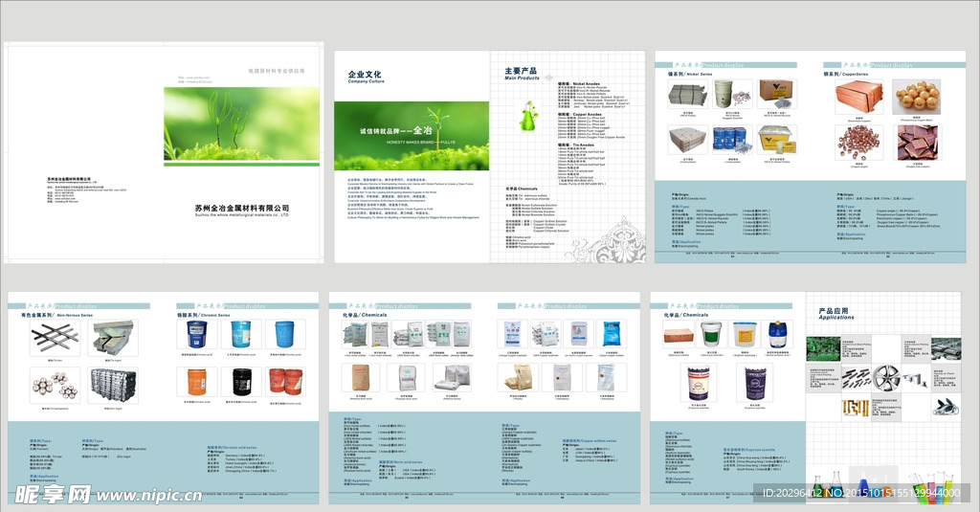
Task: Click the 镍系列/Nickel Series heading
Action: point(690,74)
